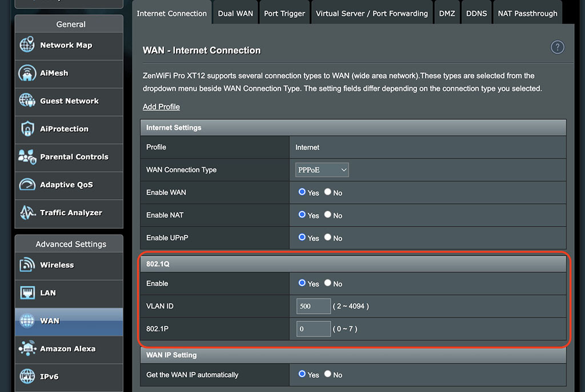Viewport: 585px width, 392px height.
Task: Click the Add Profile link
Action: [161, 107]
